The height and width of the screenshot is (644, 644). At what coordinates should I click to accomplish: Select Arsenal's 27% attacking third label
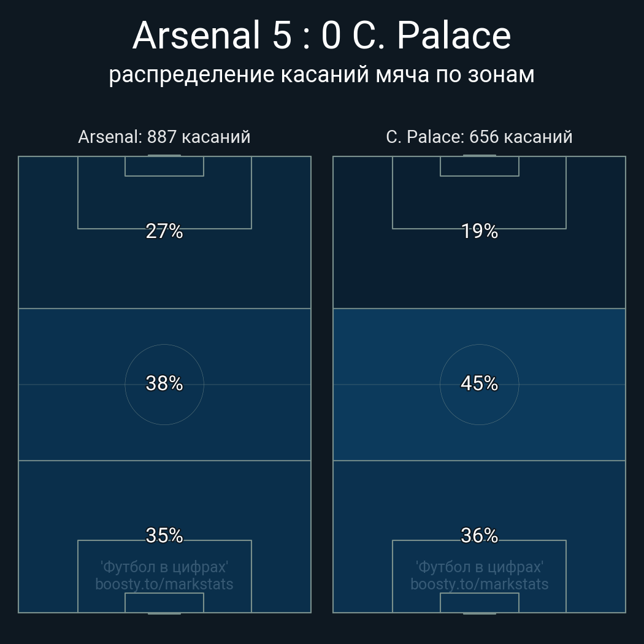click(164, 231)
